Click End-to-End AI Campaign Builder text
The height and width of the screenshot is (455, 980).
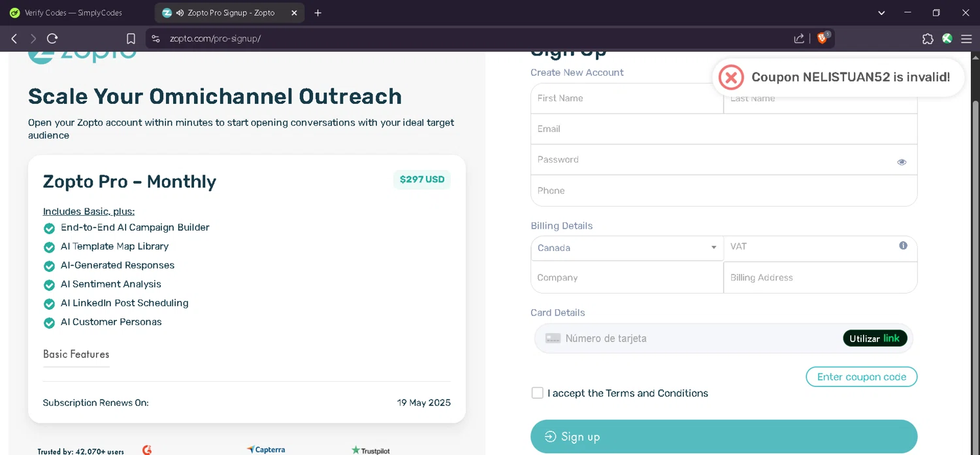click(135, 227)
